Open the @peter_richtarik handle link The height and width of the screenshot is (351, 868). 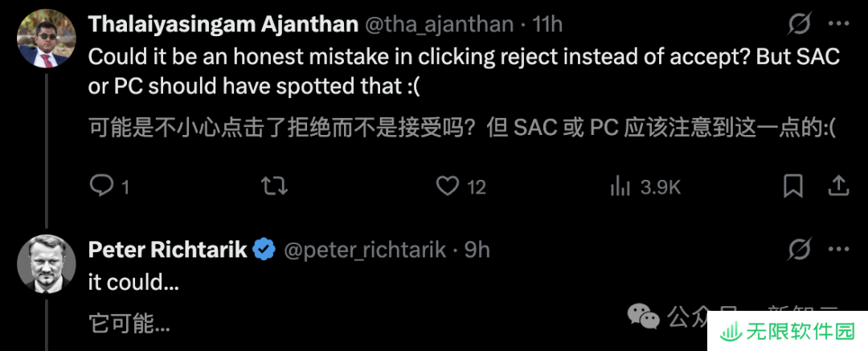[x=365, y=251]
